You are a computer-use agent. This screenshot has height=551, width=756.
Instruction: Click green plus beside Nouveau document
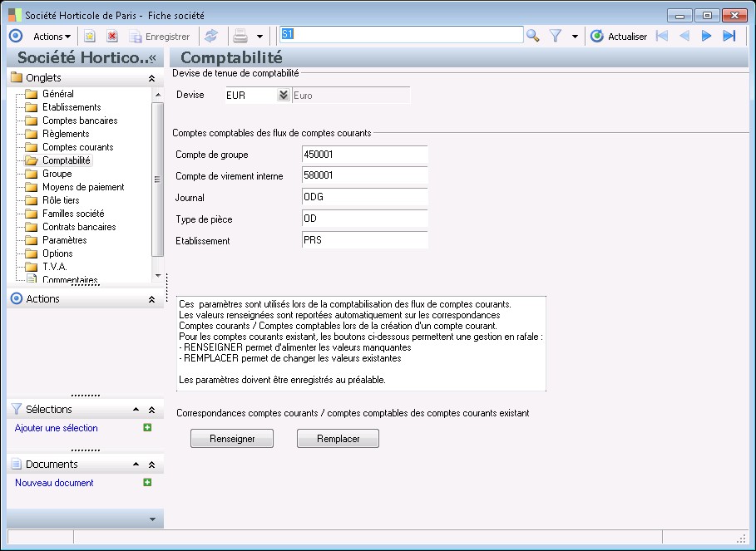(x=147, y=482)
